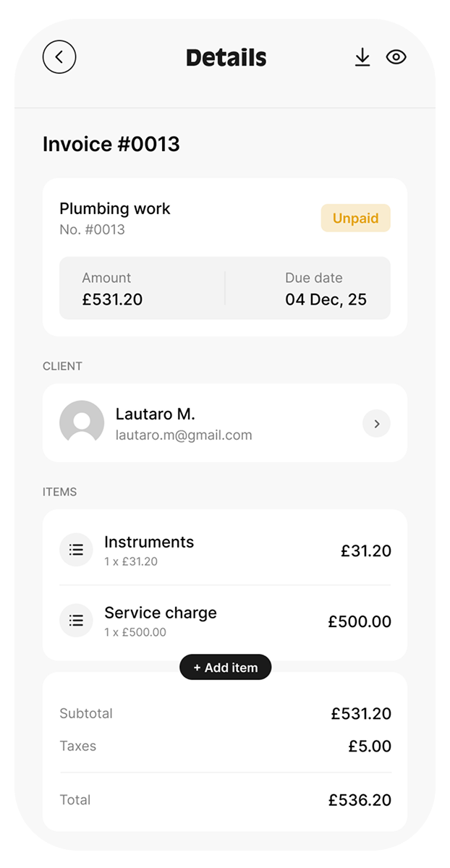The height and width of the screenshot is (868, 450).
Task: Click the Unpaid status badge
Action: tap(355, 218)
